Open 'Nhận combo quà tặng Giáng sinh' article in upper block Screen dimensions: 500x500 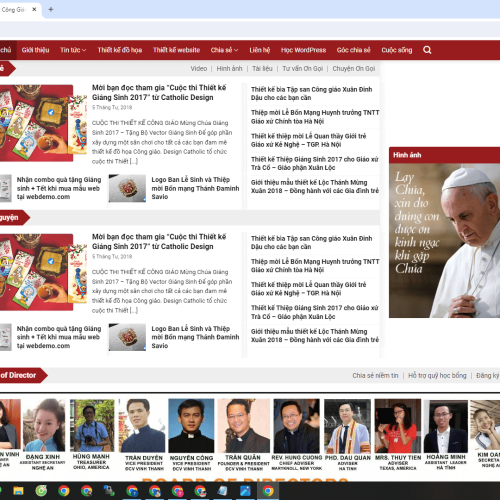pyautogui.click(x=59, y=188)
